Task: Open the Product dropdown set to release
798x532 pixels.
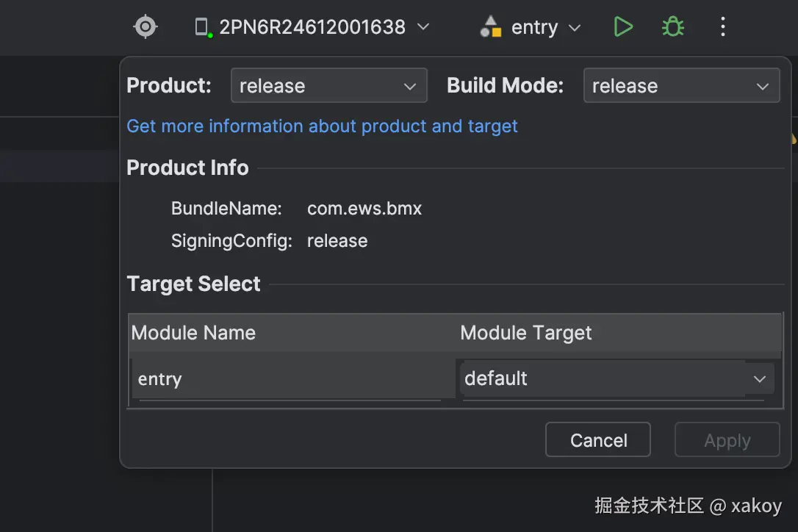Action: click(328, 86)
